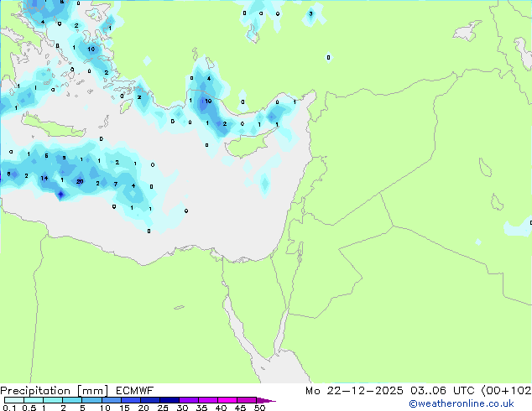Click the legend arrow tip above 50

(x=268, y=401)
